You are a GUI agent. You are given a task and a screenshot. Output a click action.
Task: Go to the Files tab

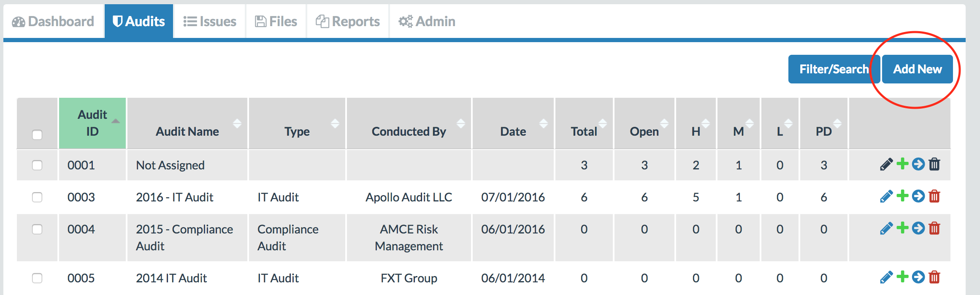[276, 21]
